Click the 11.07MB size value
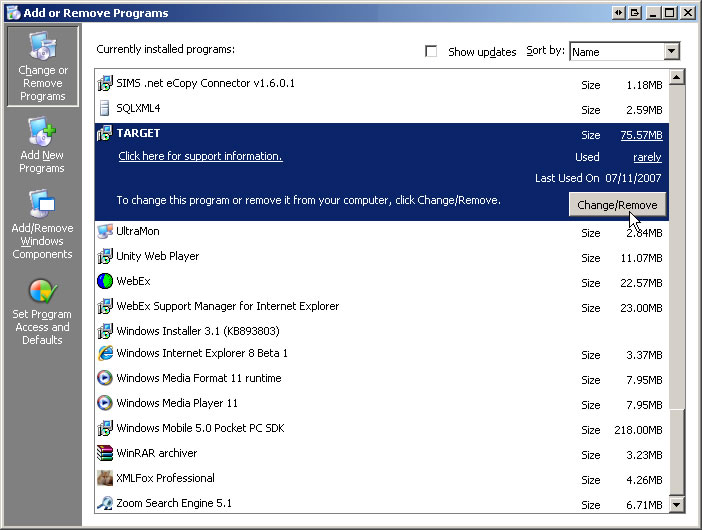 (641, 258)
